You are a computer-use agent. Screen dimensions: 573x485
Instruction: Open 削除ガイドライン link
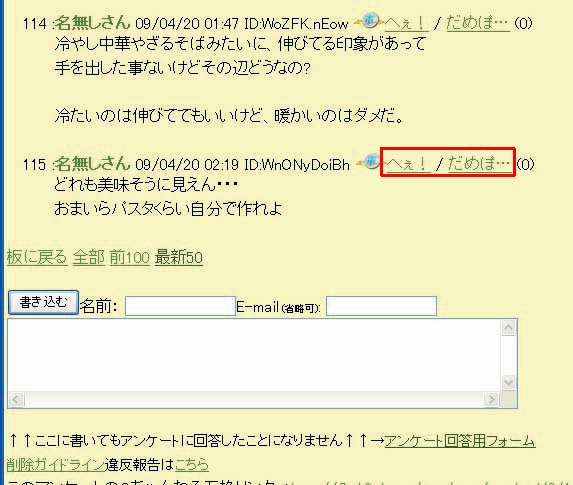(56, 465)
